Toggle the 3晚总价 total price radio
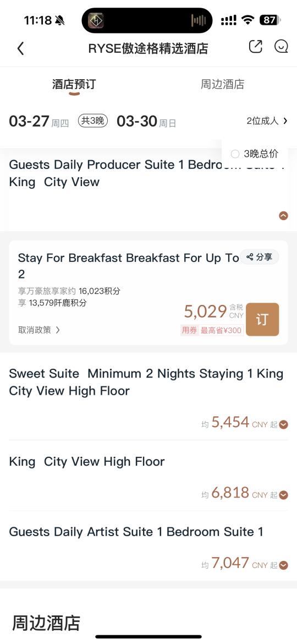The height and width of the screenshot is (644, 297). [235, 154]
